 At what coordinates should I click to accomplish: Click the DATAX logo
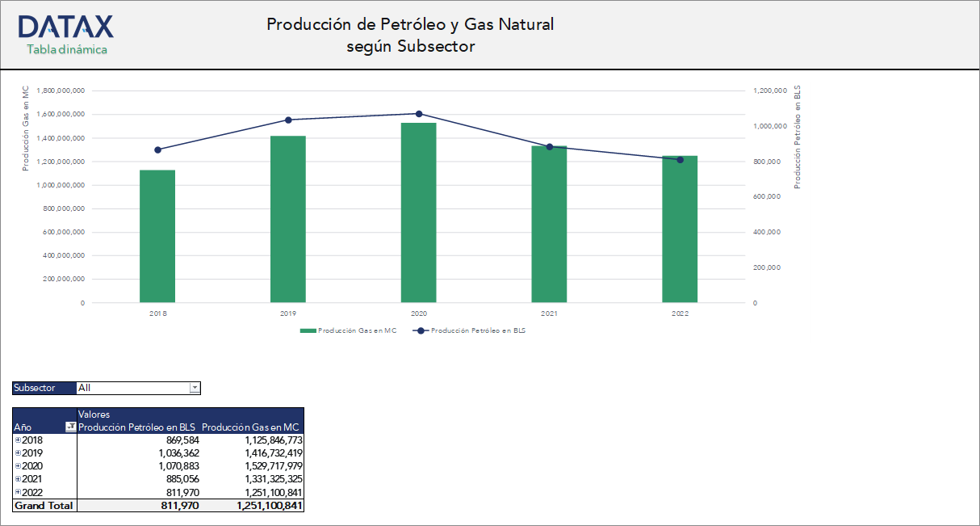65,28
